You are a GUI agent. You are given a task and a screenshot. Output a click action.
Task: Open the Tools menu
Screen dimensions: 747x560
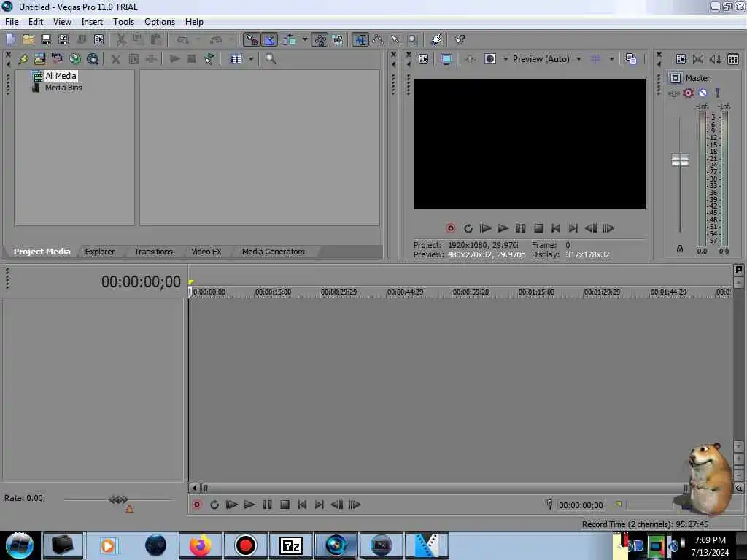[123, 22]
